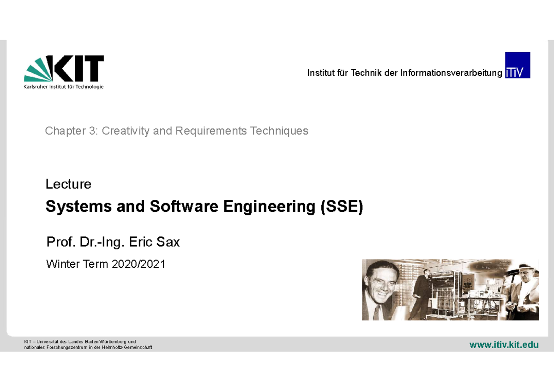554x392 pixels.
Task: Expand the Institut für Technik der Informationsverarbeitung header
Action: (404, 72)
